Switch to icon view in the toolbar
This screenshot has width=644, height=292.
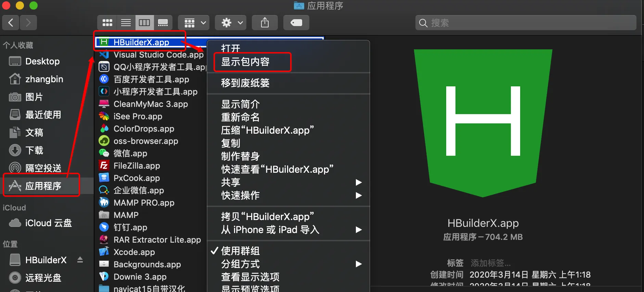107,23
